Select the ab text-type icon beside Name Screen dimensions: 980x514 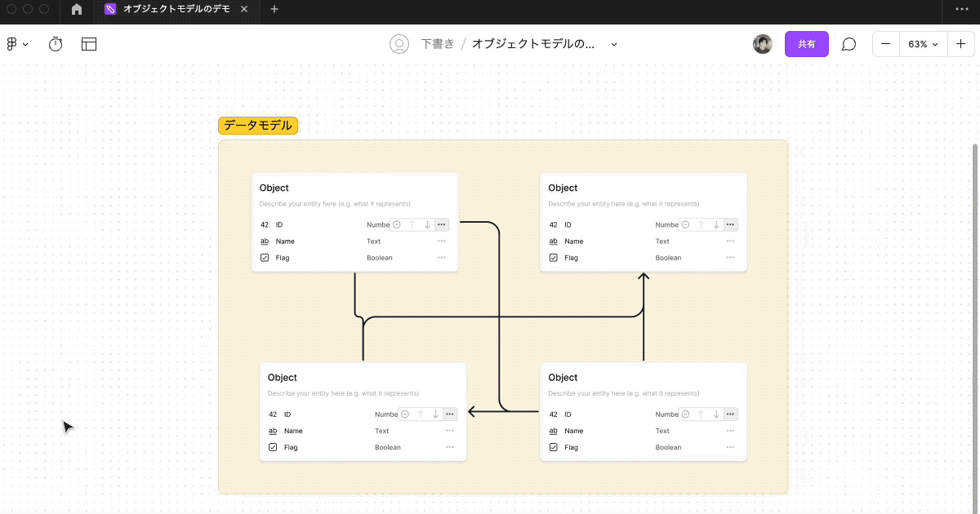[x=265, y=241]
